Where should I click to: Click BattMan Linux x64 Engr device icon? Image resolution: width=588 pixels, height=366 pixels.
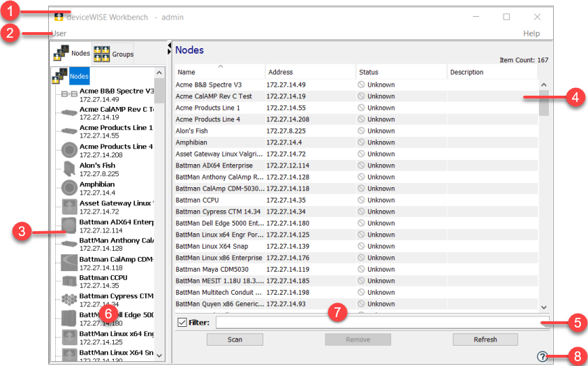coord(69,337)
